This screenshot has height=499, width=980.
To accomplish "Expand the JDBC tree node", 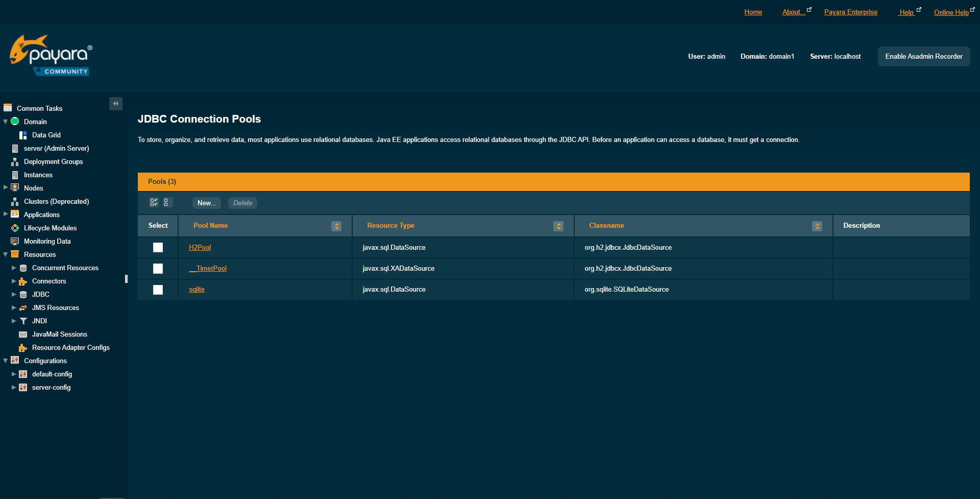I will (x=13, y=294).
